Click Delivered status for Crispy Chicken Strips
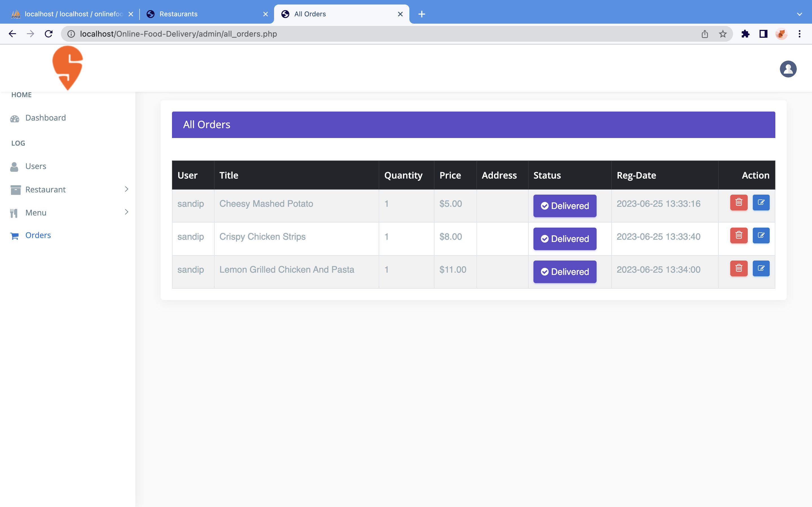The image size is (812, 507). tap(565, 239)
